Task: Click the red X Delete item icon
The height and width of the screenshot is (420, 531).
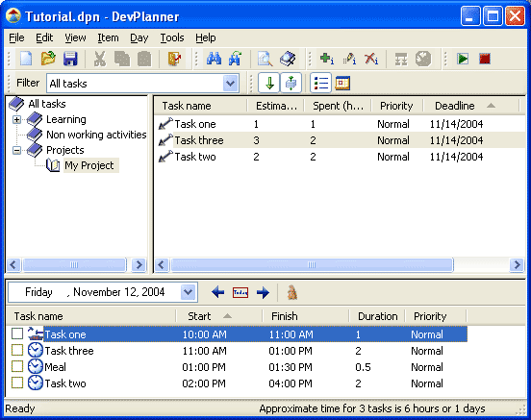Action: (x=371, y=59)
